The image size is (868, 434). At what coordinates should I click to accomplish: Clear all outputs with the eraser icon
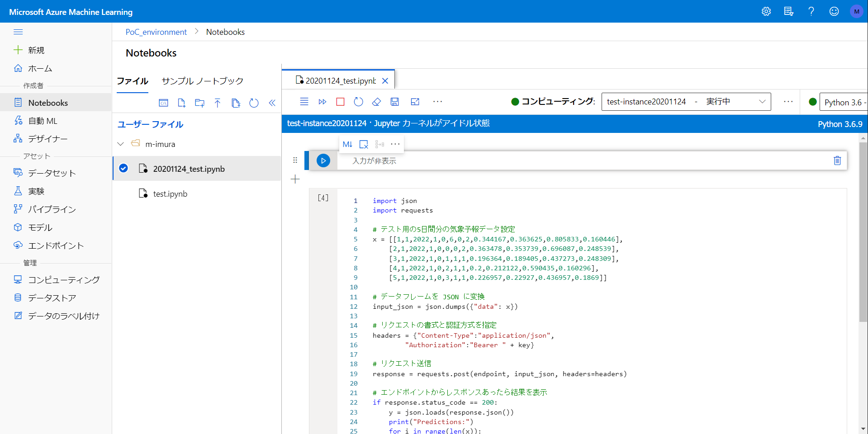click(x=376, y=102)
